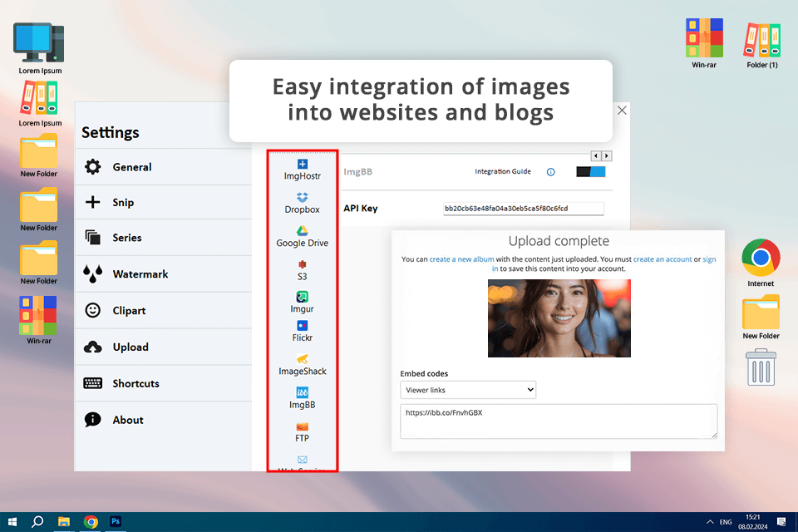Click Integration Guide info icon
798x532 pixels.
[550, 172]
